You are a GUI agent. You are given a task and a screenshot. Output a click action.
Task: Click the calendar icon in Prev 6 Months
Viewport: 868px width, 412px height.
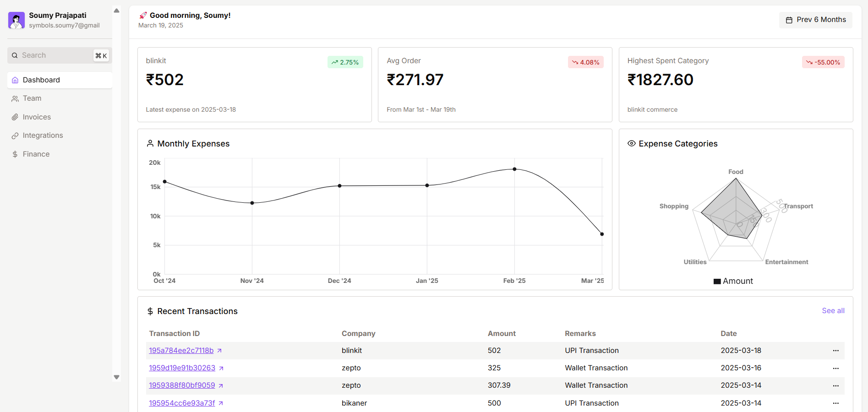pyautogui.click(x=789, y=20)
